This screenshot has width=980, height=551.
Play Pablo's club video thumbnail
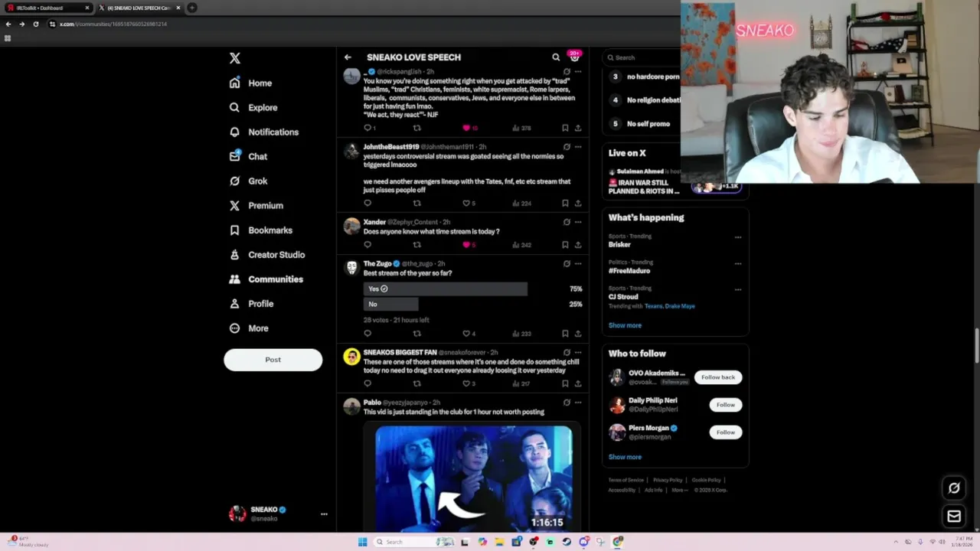473,478
